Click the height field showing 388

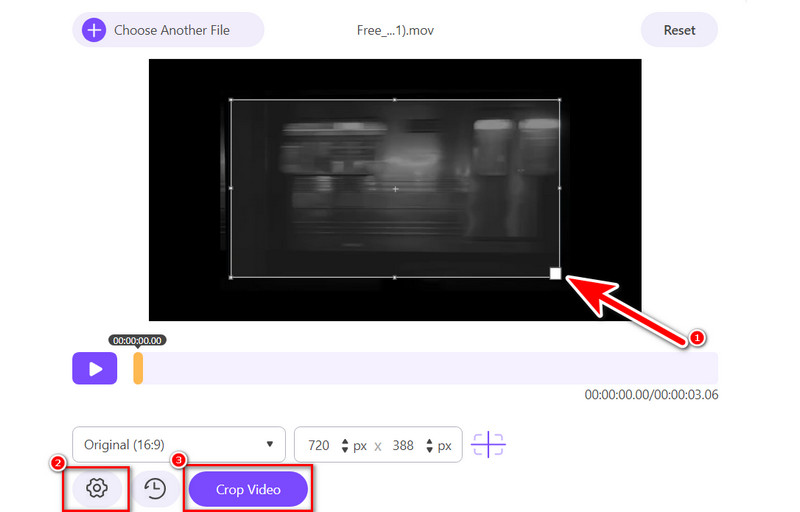(x=403, y=446)
